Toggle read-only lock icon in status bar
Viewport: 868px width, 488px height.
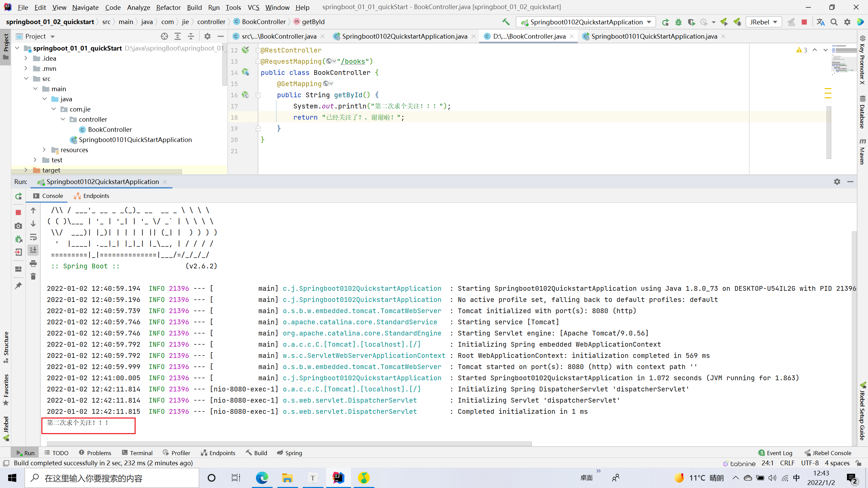coord(859,463)
